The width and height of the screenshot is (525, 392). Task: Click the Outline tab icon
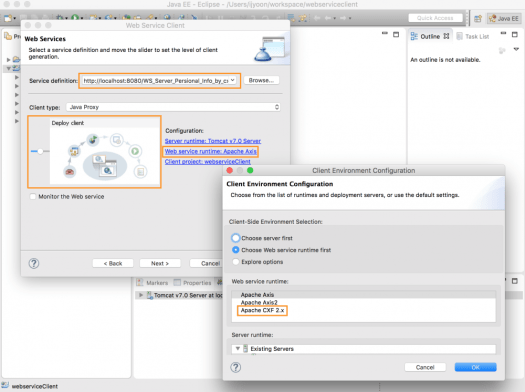coord(414,36)
